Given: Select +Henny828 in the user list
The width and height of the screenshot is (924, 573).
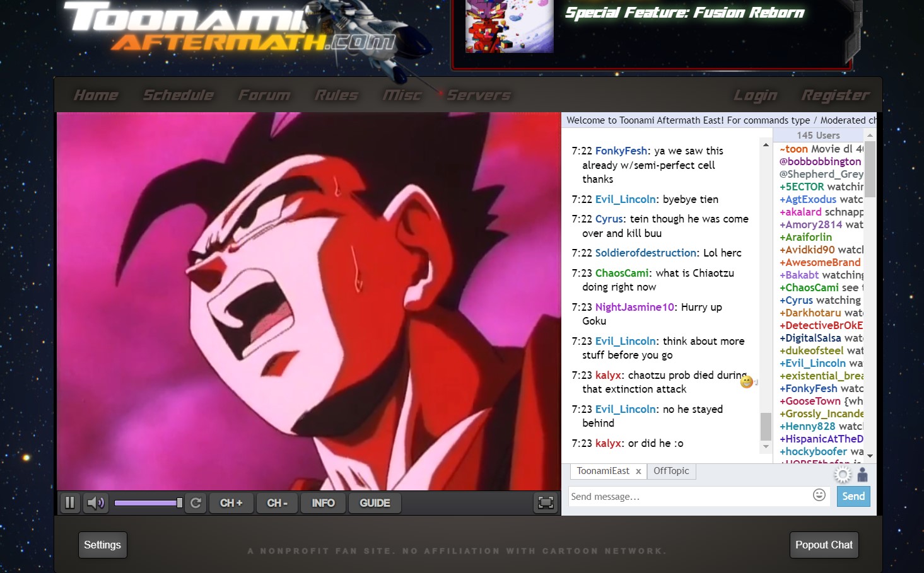Looking at the screenshot, I should tap(807, 426).
